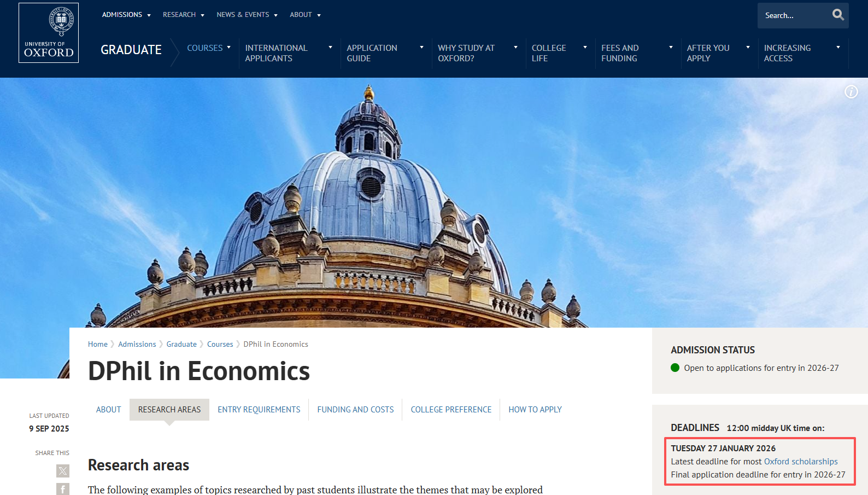Go to the How to Apply tab
Viewport: 868px width, 495px height.
point(535,410)
